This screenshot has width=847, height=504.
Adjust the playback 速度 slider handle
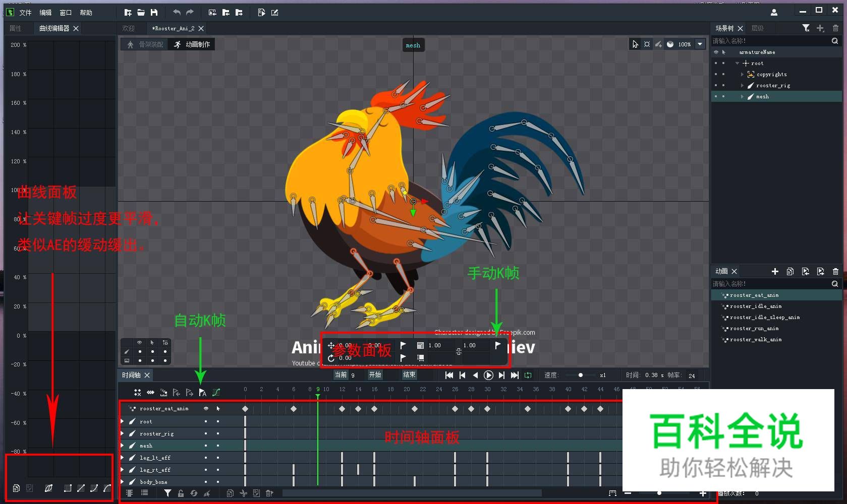pyautogui.click(x=580, y=375)
